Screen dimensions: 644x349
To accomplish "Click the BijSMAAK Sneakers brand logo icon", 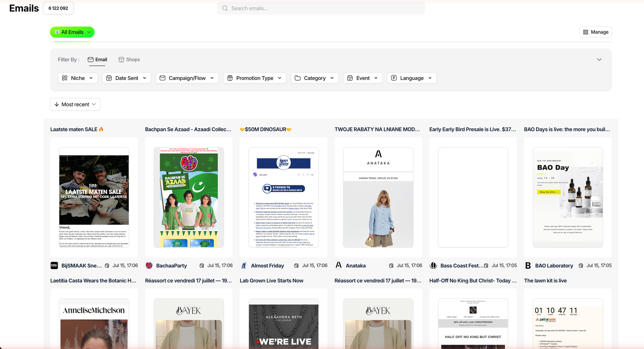I will pos(54,265).
